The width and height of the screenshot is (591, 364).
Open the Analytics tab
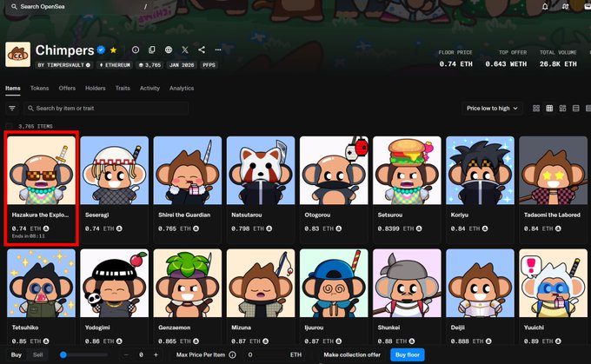point(182,88)
